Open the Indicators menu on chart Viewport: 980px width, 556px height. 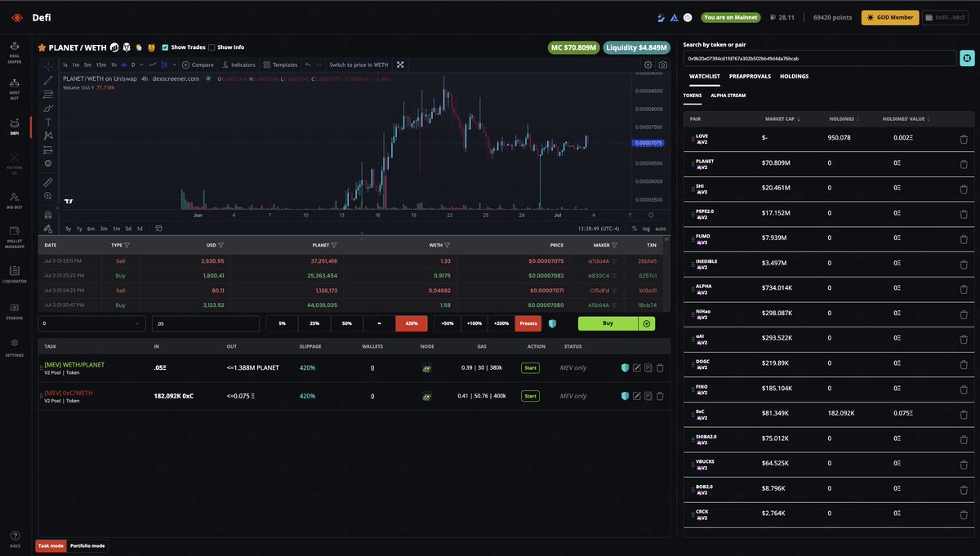click(238, 64)
